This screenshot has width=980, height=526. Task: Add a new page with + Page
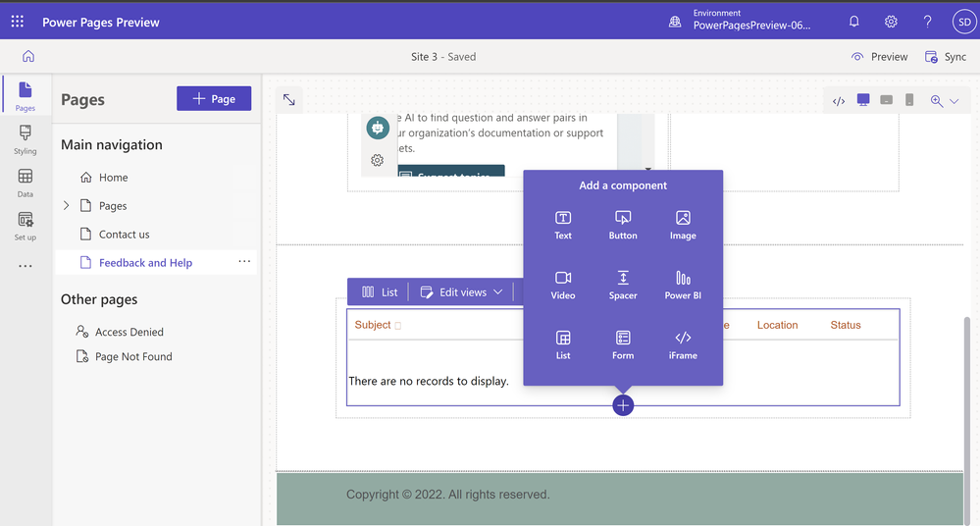coord(214,99)
